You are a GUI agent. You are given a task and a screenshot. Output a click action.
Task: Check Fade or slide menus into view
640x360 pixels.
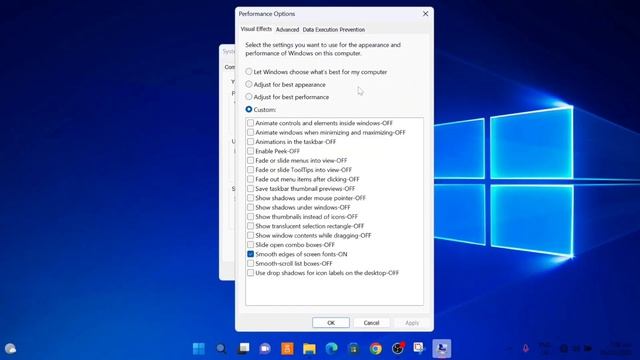pyautogui.click(x=251, y=160)
